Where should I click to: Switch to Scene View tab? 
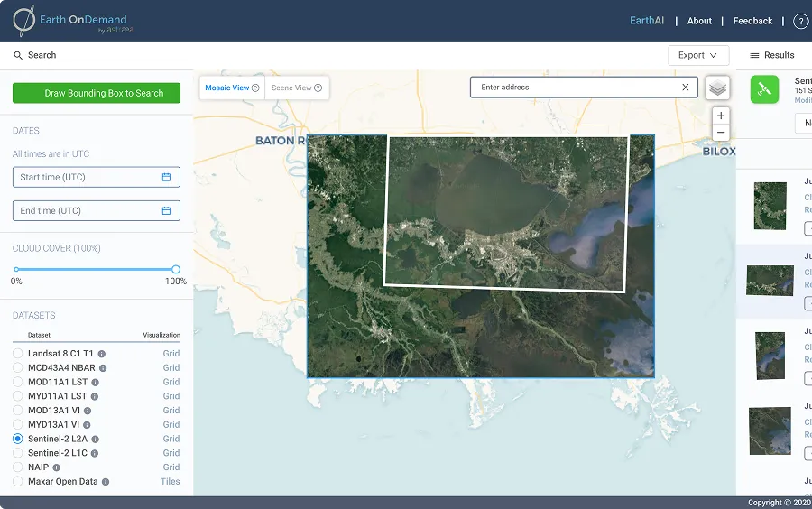tap(297, 88)
